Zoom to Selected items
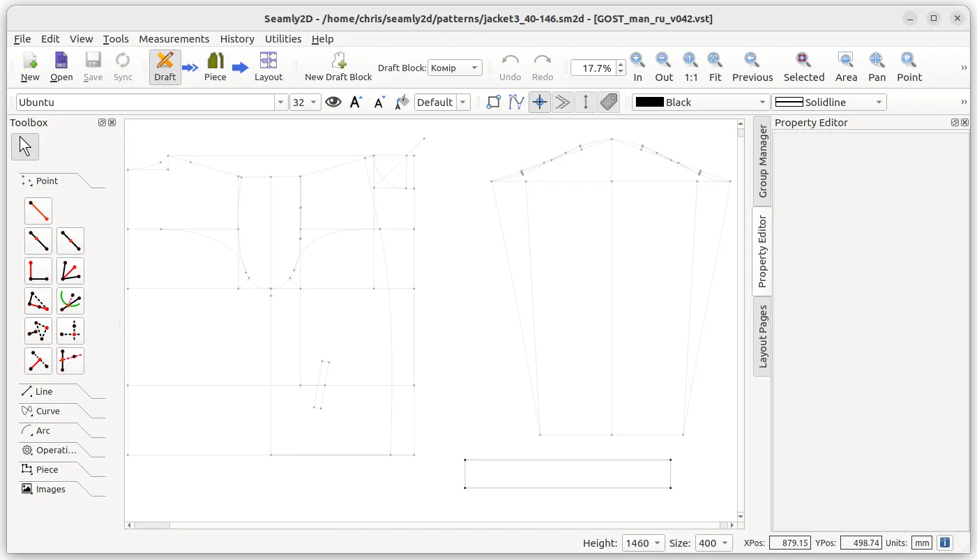977x560 pixels. (804, 68)
